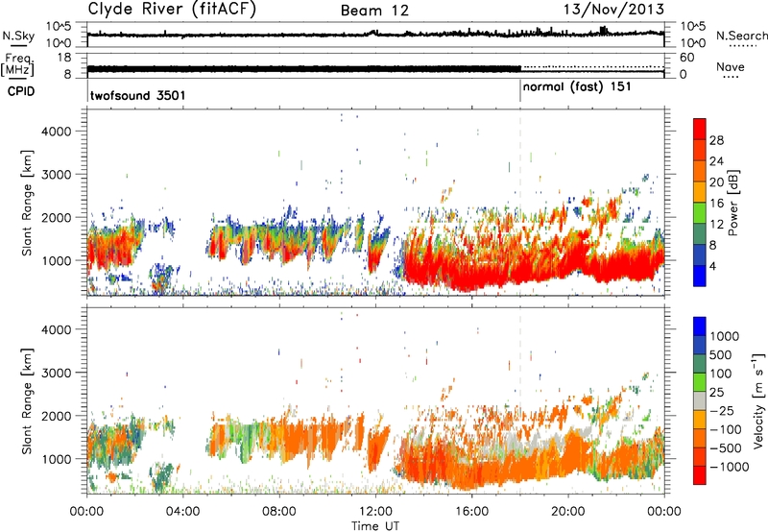Image resolution: width=768 pixels, height=532 pixels.
Task: Click the '04:00' time tick label
Action: click(182, 512)
